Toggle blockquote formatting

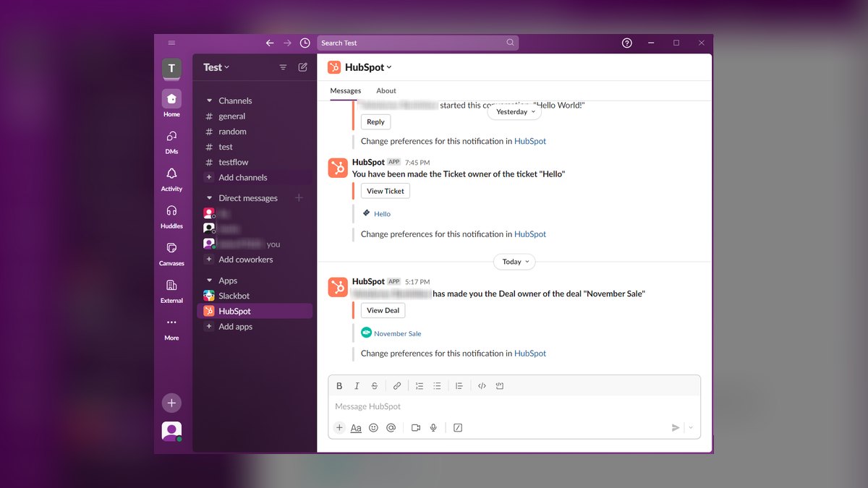tap(459, 386)
